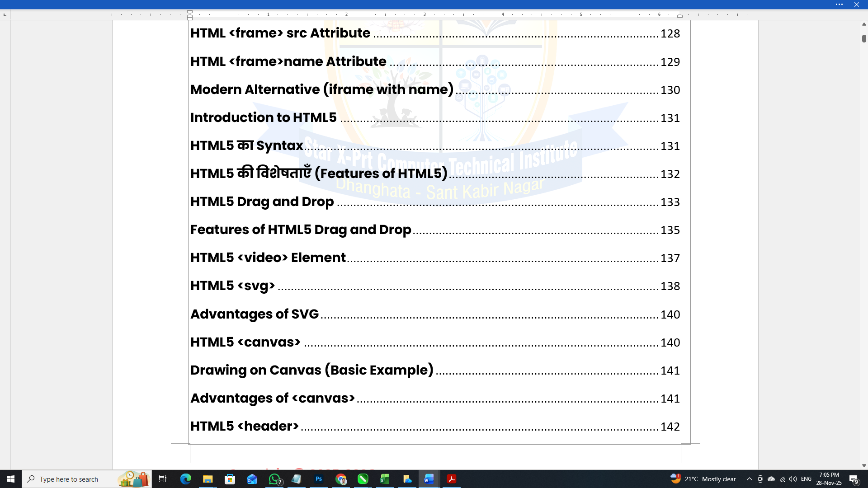This screenshot has height=488, width=868.
Task: Open Adobe Acrobat from the taskbar
Action: (452, 479)
